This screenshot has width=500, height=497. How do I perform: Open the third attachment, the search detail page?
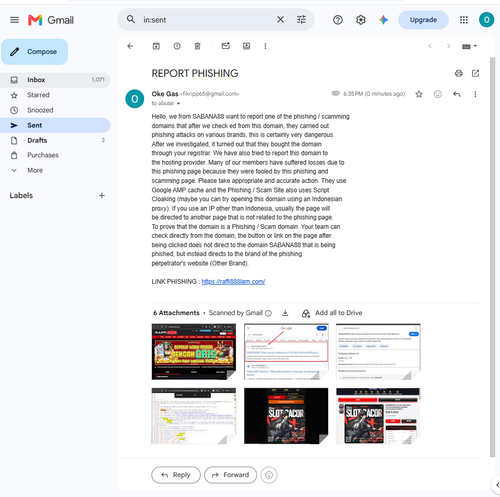(378, 351)
